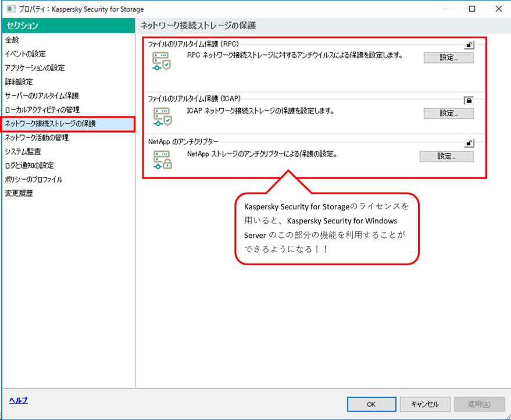This screenshot has height=420, width=511.
Task: Open 設定 for ファイルのリアルタイム保護 (ICAP)
Action: click(448, 113)
